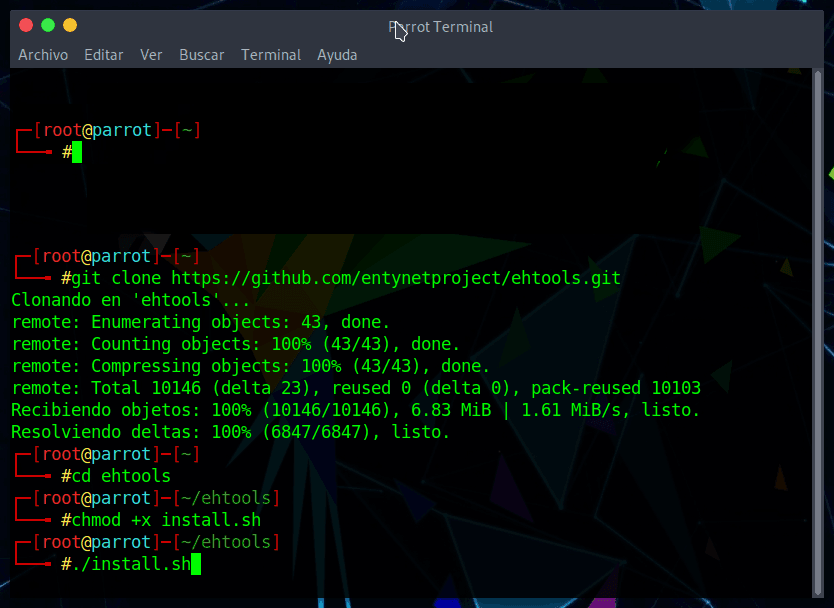Click the Parrot Terminal title text
The height and width of the screenshot is (608, 834).
pos(440,27)
